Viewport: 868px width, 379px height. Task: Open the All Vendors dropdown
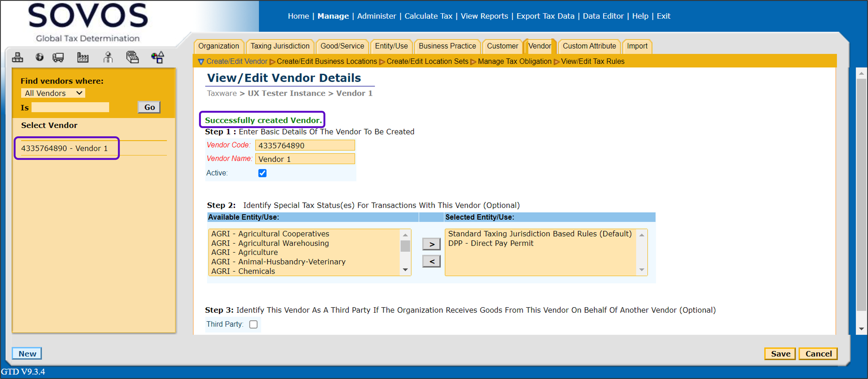click(x=53, y=93)
